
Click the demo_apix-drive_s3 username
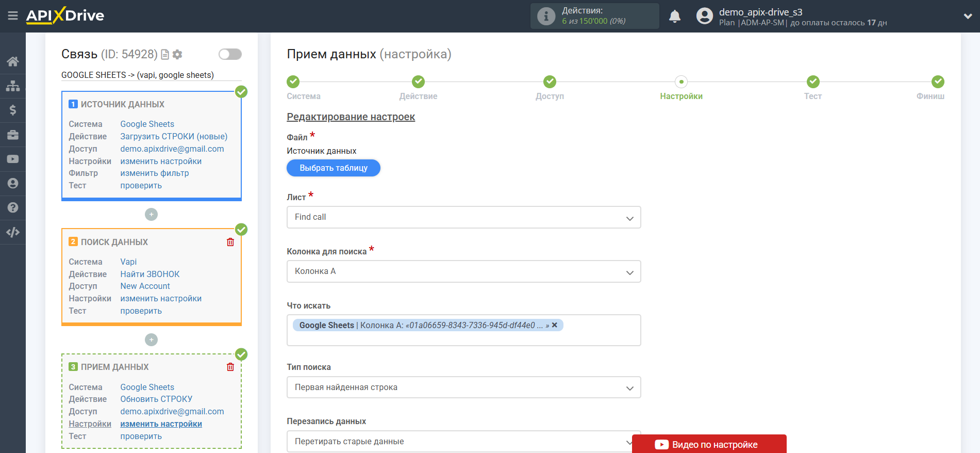click(760, 12)
